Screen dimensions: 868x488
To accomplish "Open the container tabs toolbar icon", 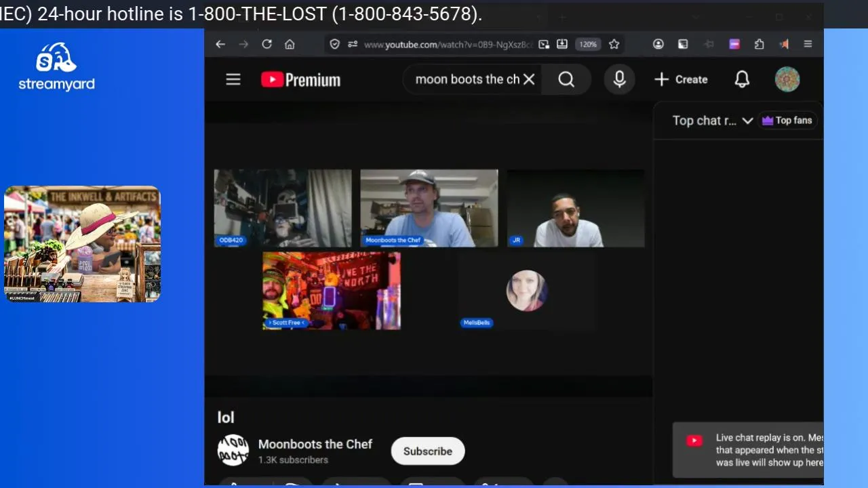I will coord(683,44).
